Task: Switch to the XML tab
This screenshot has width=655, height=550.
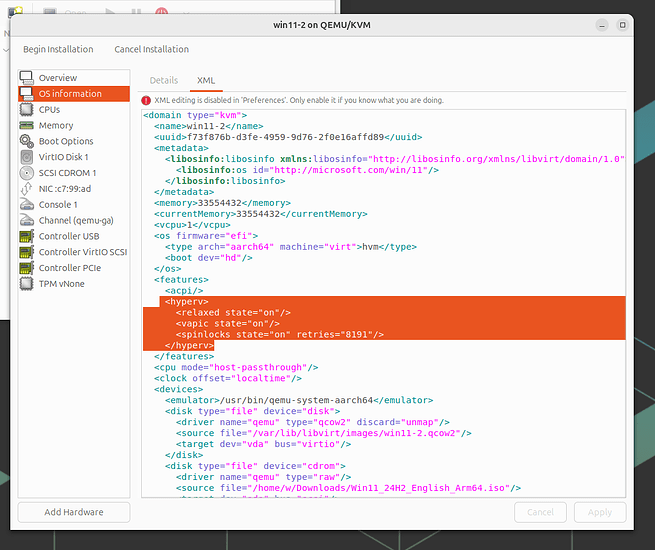Action: click(206, 80)
